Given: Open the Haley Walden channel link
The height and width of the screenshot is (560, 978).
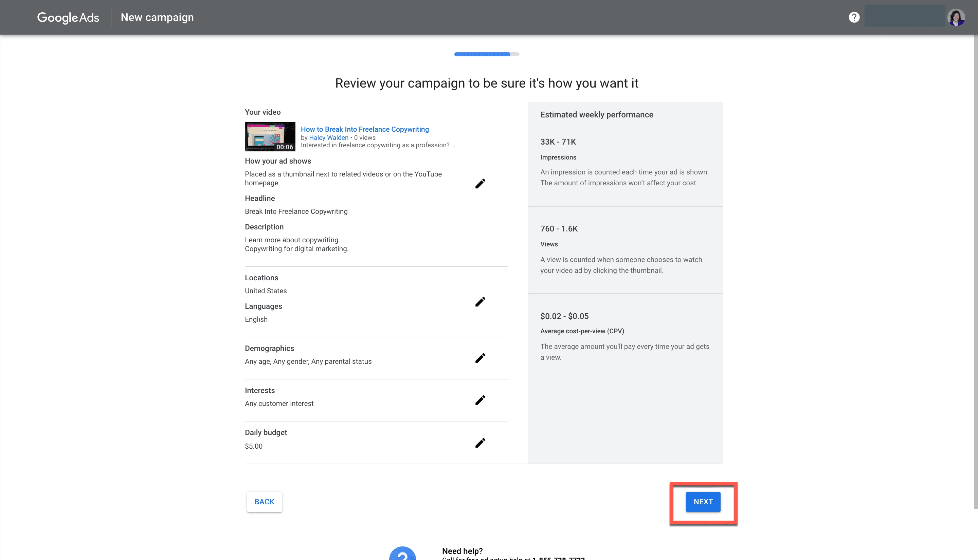Looking at the screenshot, I should (329, 137).
